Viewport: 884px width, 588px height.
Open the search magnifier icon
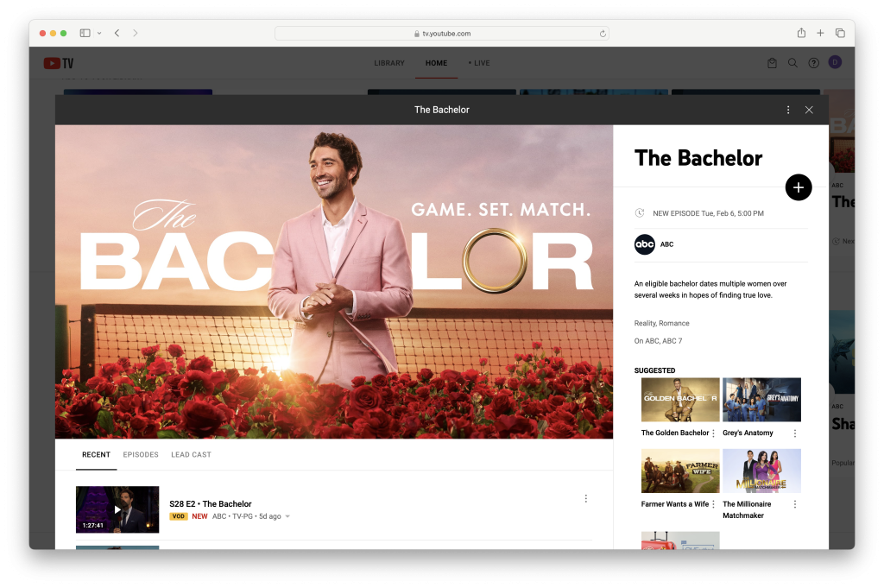[792, 63]
